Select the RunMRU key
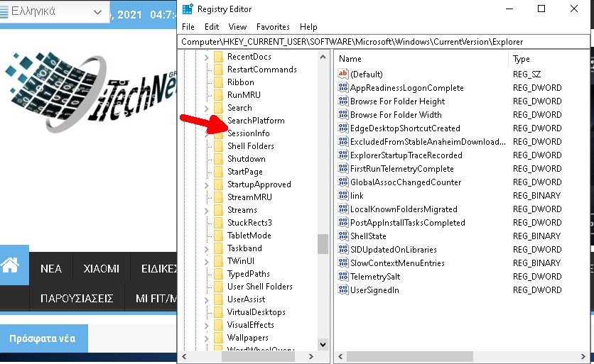This screenshot has height=364, width=594. (244, 95)
